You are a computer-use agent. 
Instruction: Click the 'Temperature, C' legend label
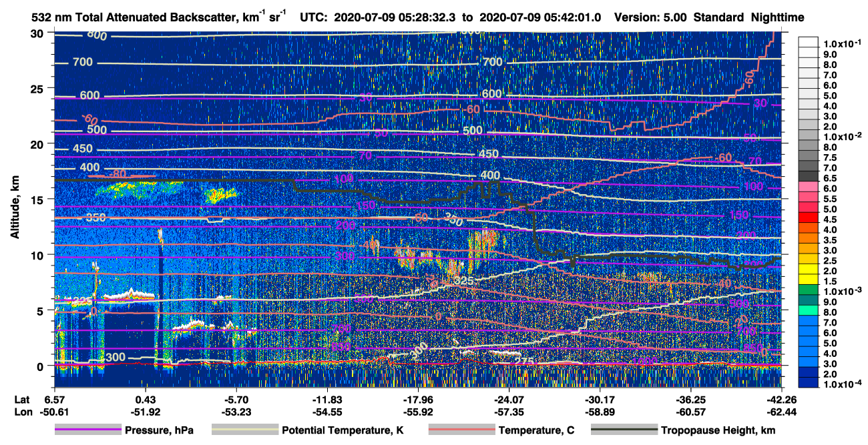point(536,430)
